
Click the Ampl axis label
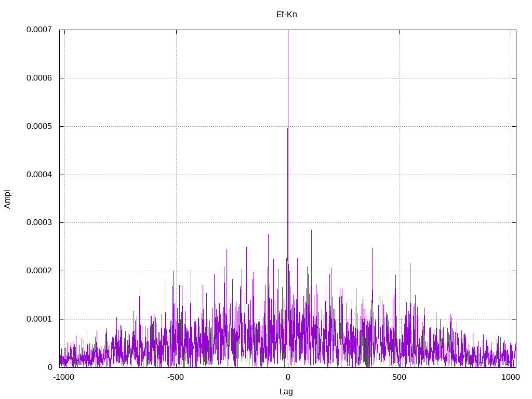7,199
